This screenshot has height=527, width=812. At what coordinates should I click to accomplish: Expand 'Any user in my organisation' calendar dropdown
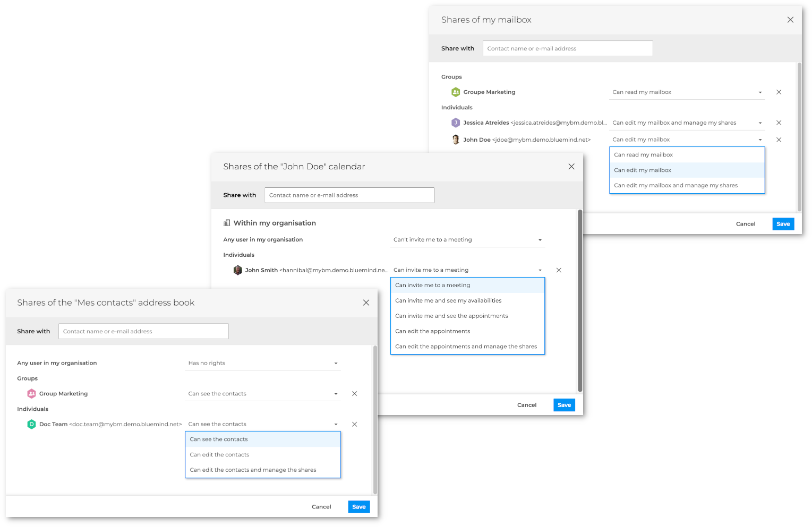[467, 240]
